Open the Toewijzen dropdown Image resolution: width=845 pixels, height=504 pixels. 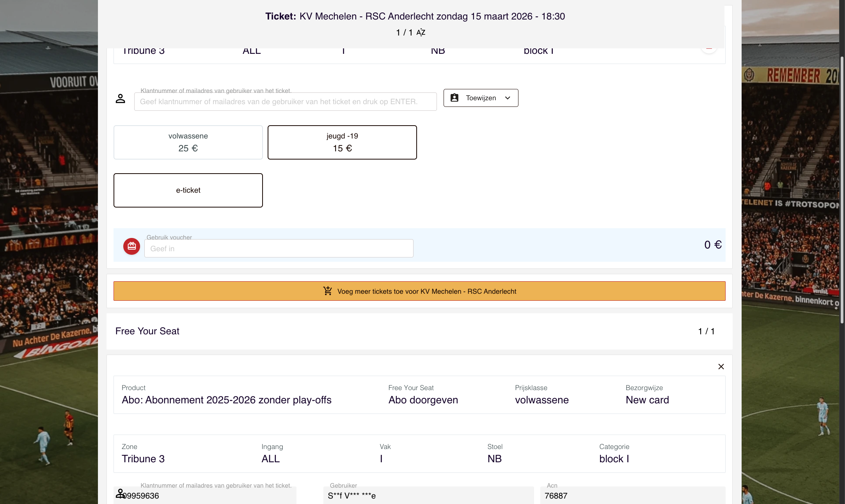[481, 98]
